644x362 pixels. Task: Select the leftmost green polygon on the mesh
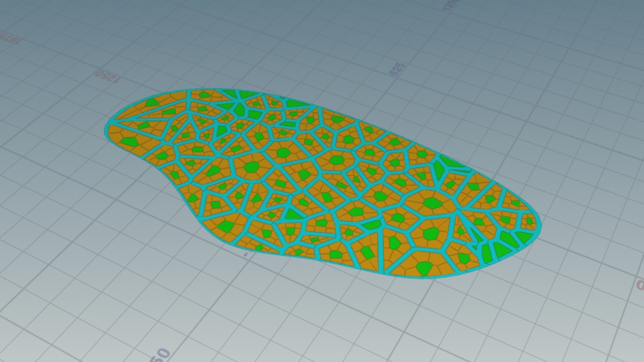click(x=129, y=142)
